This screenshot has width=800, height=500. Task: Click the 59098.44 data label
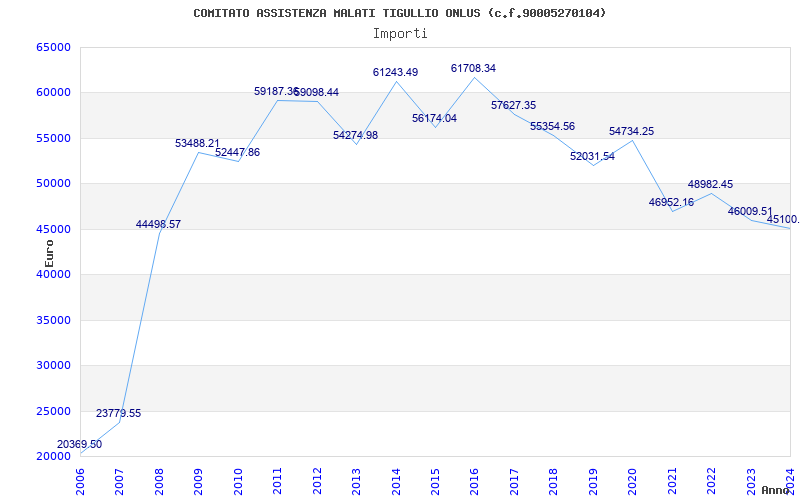coord(316,92)
